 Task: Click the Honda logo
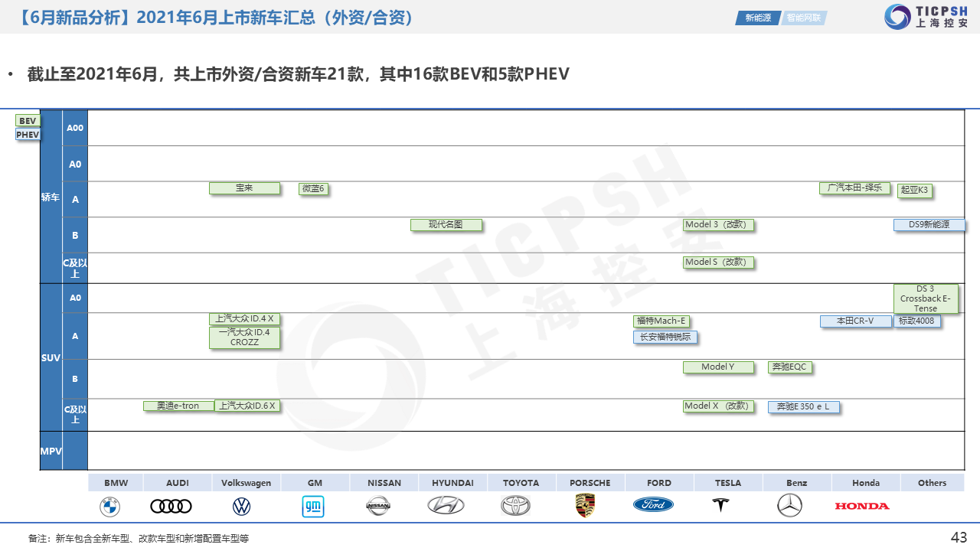pos(862,506)
